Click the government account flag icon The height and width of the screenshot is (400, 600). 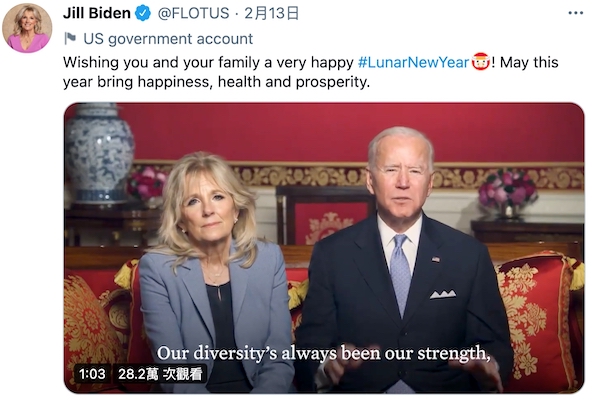tap(70, 39)
